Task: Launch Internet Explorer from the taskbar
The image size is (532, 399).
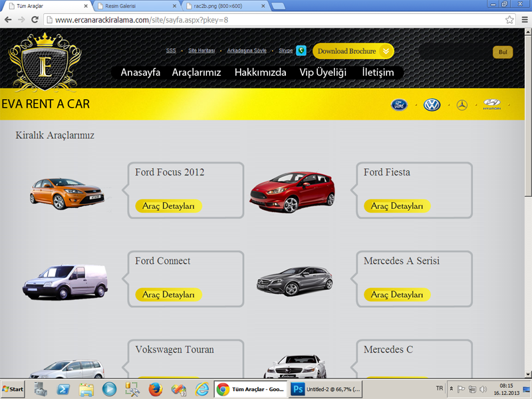Action: [202, 389]
